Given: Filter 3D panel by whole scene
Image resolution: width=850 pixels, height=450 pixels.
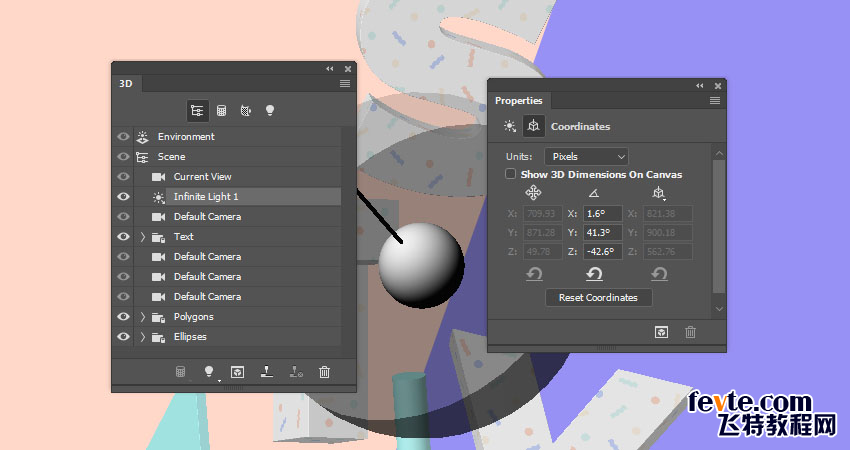Looking at the screenshot, I should (x=197, y=111).
